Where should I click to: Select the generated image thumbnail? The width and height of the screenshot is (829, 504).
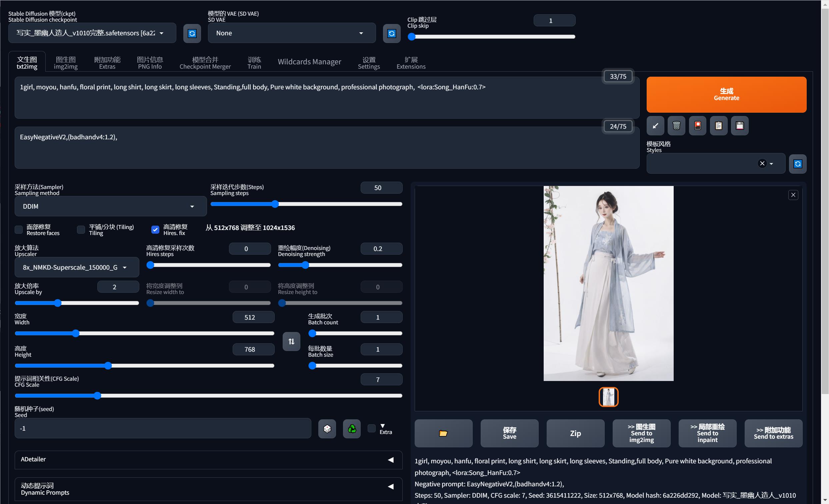click(x=608, y=397)
